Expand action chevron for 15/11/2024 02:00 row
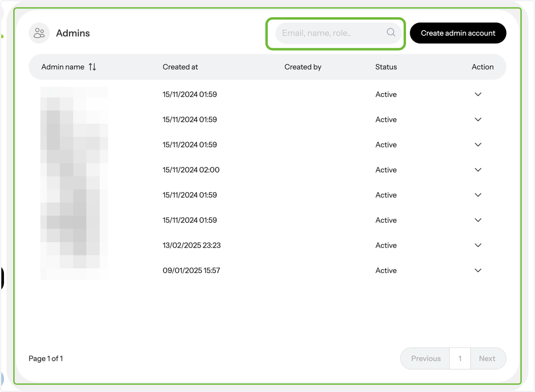The width and height of the screenshot is (535, 392). (x=478, y=170)
